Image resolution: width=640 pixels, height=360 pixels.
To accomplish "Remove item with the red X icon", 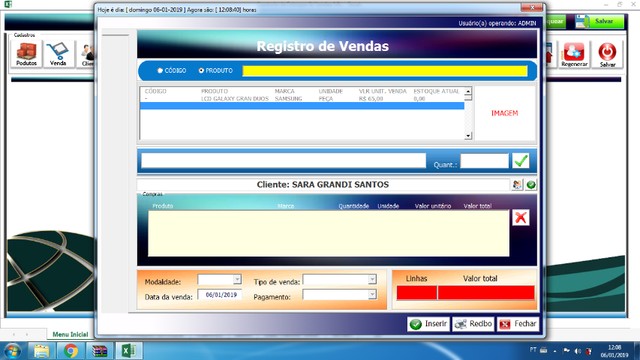I will coord(520,218).
